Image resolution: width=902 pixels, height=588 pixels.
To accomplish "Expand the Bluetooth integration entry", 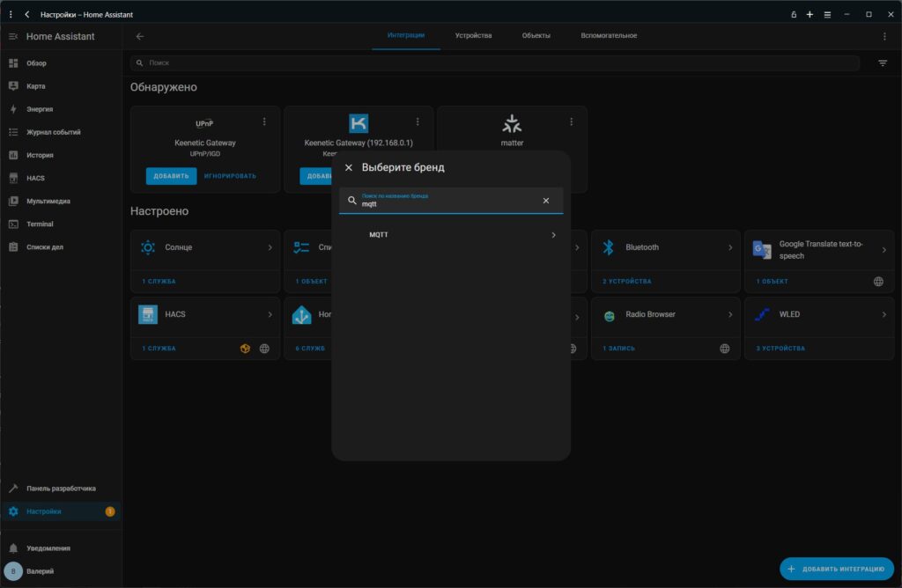I will tap(668, 247).
